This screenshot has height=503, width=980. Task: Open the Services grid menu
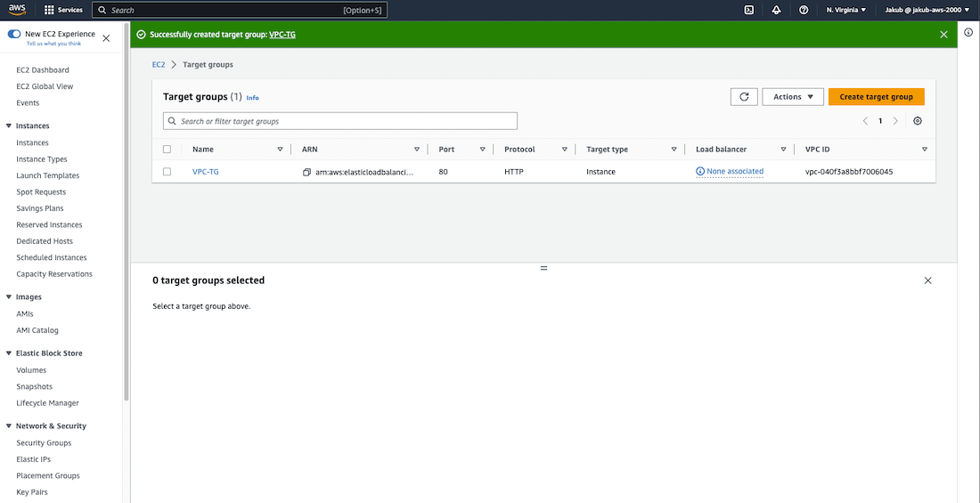click(x=63, y=10)
